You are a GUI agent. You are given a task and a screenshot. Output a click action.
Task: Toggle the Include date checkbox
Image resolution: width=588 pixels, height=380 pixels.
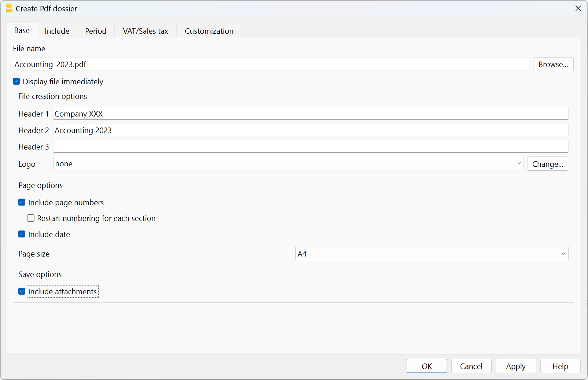[22, 235]
